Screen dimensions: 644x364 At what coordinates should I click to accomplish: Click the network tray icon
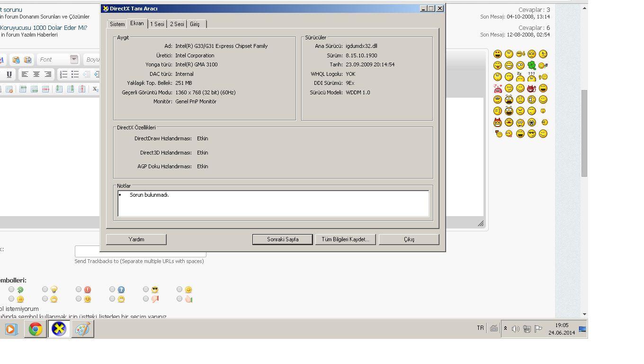click(527, 329)
